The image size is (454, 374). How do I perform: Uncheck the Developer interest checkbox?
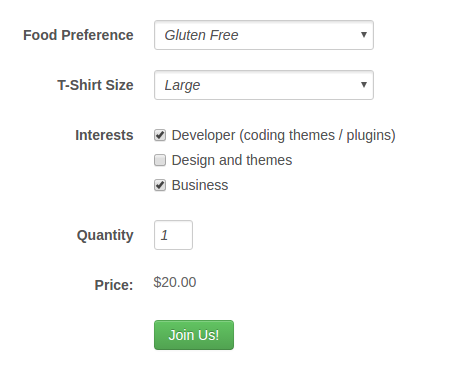pos(160,135)
